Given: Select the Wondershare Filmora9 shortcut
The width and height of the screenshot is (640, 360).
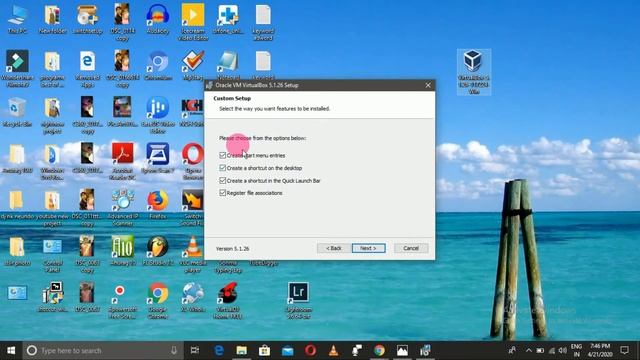Looking at the screenshot, I should click(x=17, y=69).
